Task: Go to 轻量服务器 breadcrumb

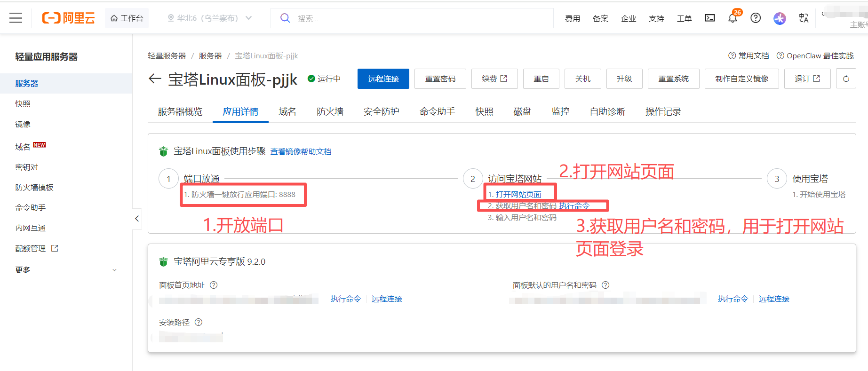Action: (x=167, y=55)
